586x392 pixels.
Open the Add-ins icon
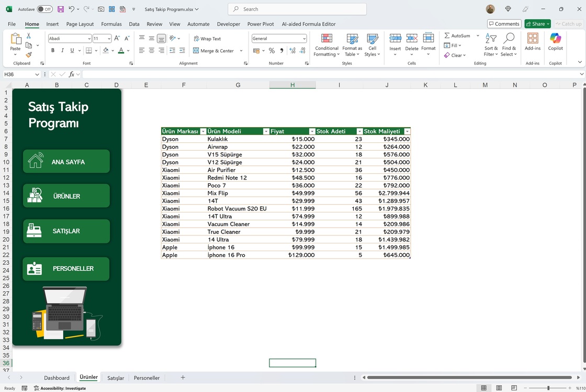click(533, 41)
